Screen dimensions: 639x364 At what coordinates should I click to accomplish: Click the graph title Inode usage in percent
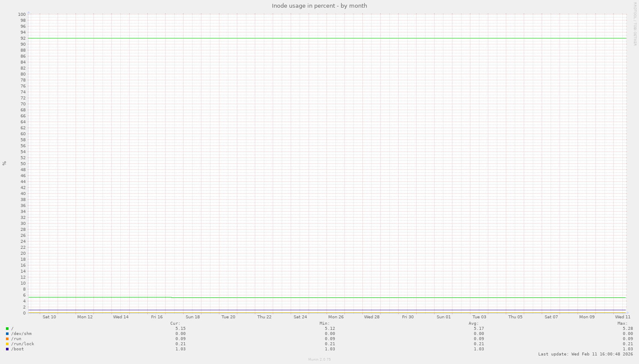pyautogui.click(x=319, y=6)
